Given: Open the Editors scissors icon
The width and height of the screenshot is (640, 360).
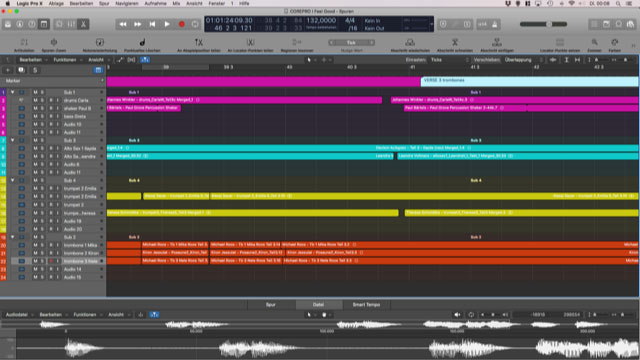Looking at the screenshot, I should (83, 24).
